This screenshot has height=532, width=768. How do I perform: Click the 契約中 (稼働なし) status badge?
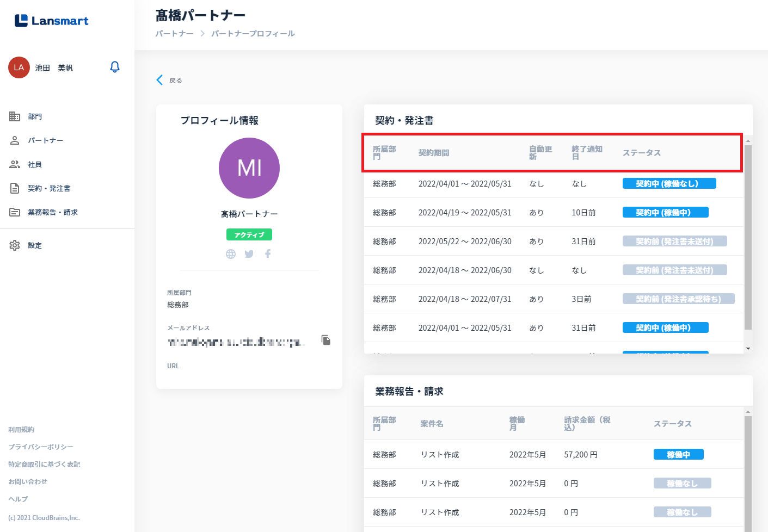tap(669, 184)
